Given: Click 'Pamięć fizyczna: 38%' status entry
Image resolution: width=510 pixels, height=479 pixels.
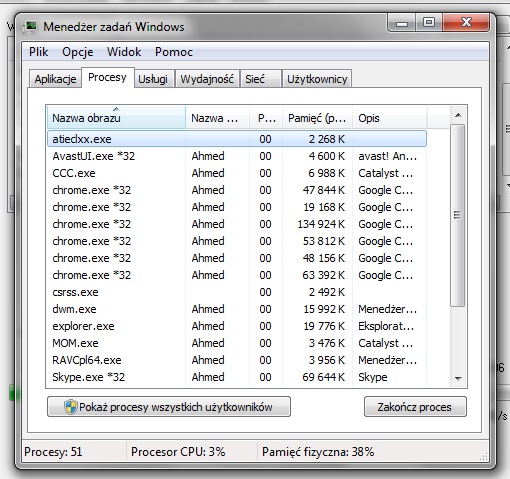Looking at the screenshot, I should pyautogui.click(x=318, y=452).
